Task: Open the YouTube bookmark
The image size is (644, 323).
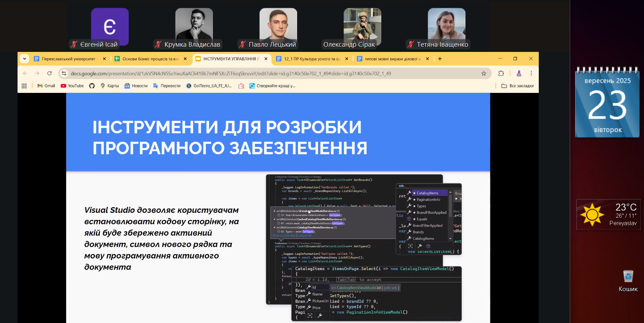Action: click(x=72, y=86)
